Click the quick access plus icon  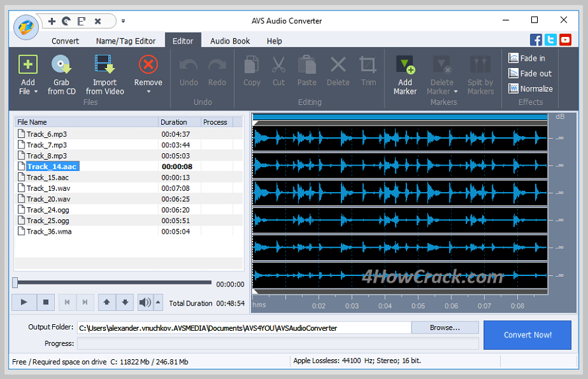[x=52, y=21]
